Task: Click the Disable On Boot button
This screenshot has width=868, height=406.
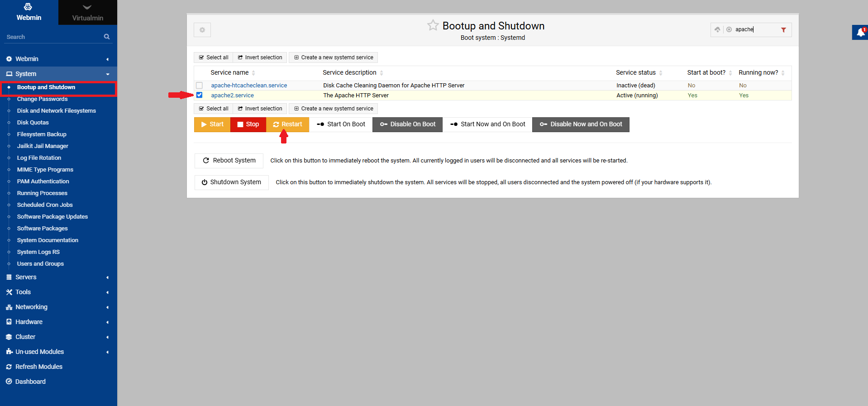Action: (407, 124)
